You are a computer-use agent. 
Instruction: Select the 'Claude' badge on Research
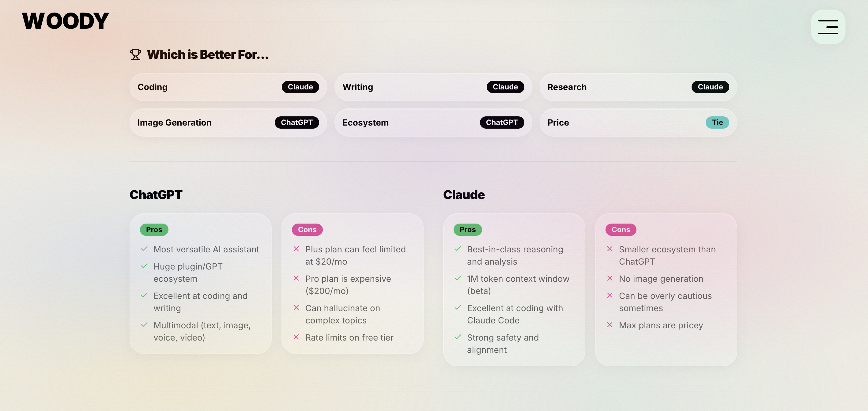tap(710, 87)
